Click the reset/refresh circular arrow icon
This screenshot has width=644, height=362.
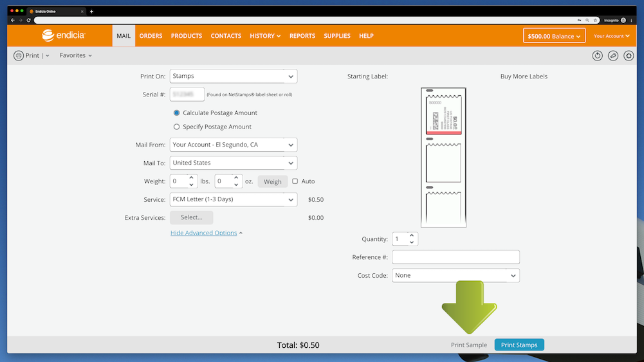pos(598,56)
